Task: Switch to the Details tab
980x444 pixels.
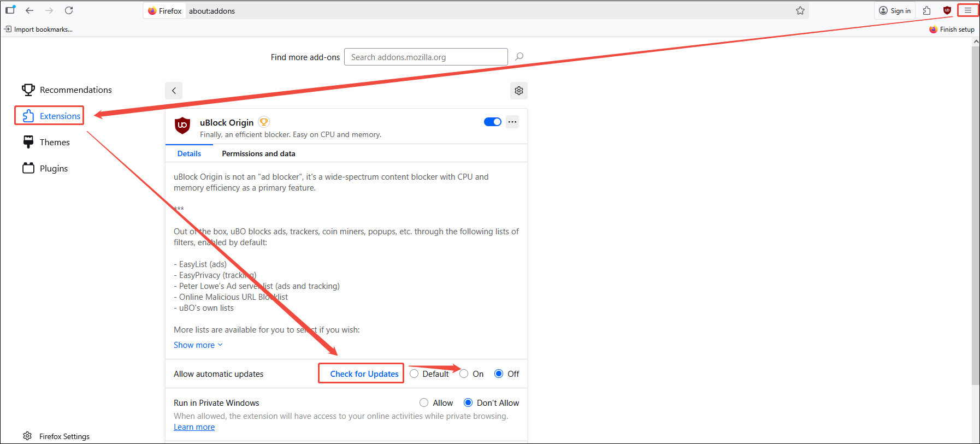Action: [x=189, y=153]
